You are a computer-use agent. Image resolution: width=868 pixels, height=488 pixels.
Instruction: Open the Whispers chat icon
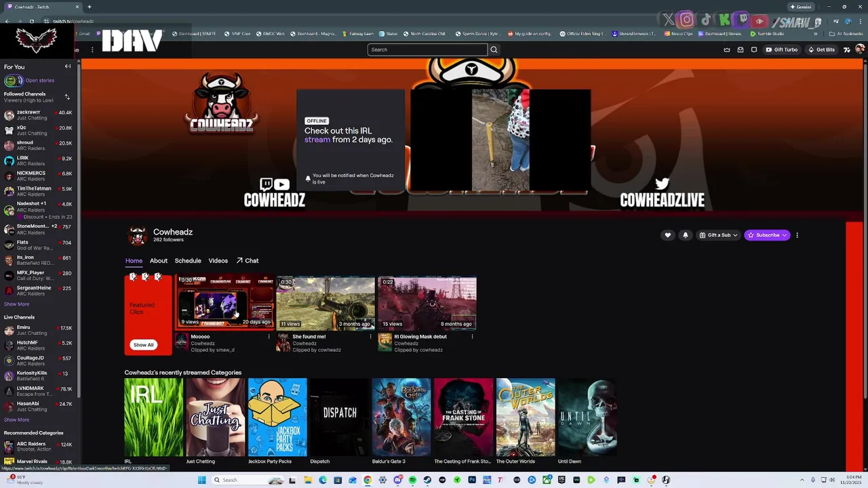(754, 49)
